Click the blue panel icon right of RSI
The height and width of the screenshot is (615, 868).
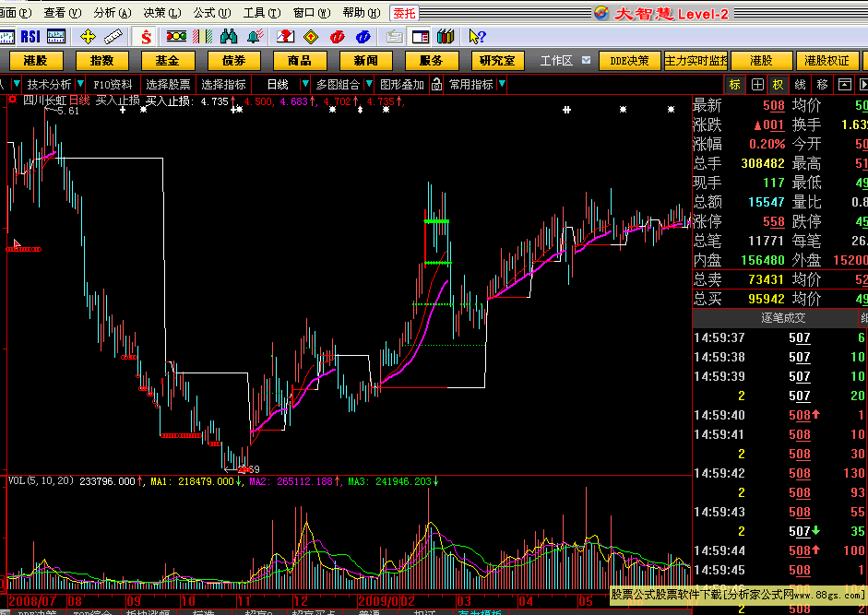tap(56, 37)
